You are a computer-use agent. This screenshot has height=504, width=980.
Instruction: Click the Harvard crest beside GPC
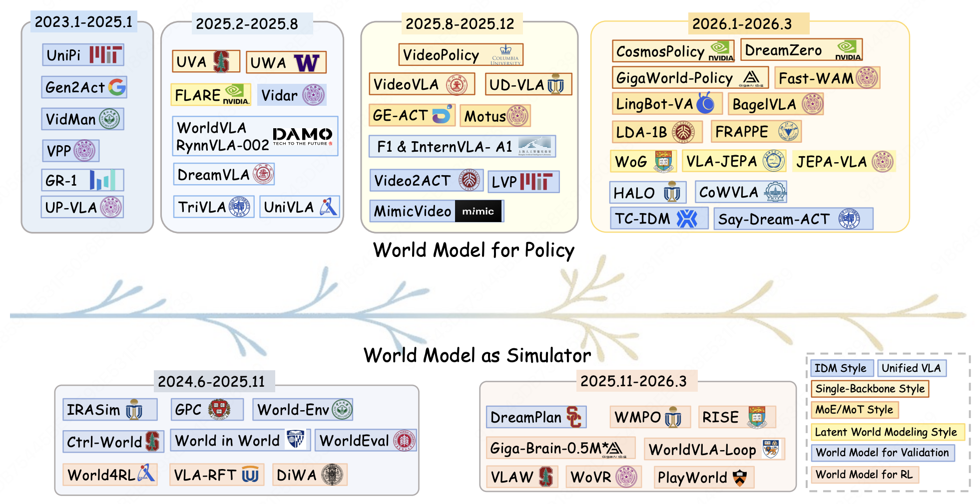pyautogui.click(x=219, y=410)
